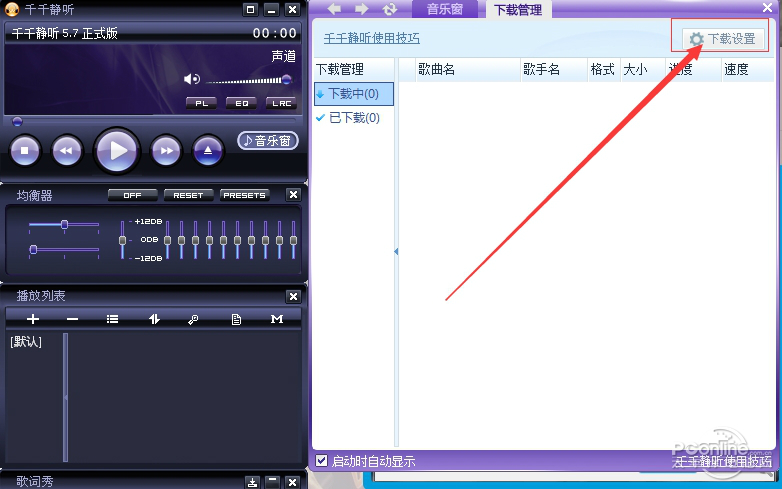The height and width of the screenshot is (489, 782).
Task: Sort by 速度 column header
Action: coord(747,69)
